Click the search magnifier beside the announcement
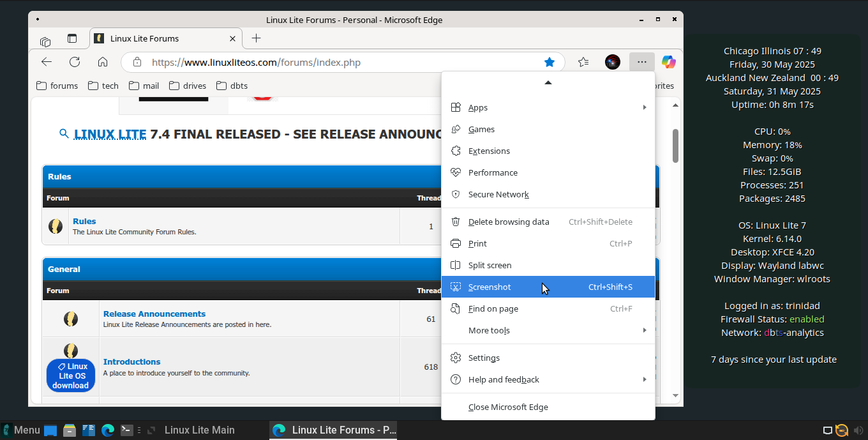This screenshot has height=440, width=868. 64,133
